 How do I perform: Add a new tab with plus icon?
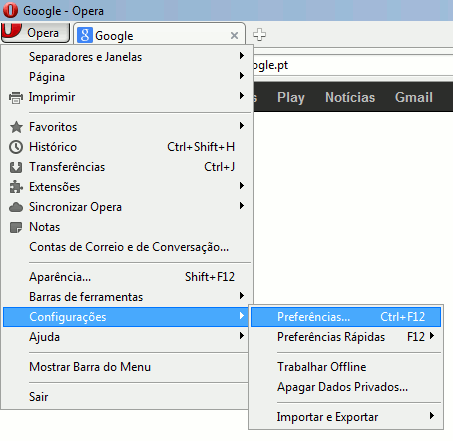[259, 35]
